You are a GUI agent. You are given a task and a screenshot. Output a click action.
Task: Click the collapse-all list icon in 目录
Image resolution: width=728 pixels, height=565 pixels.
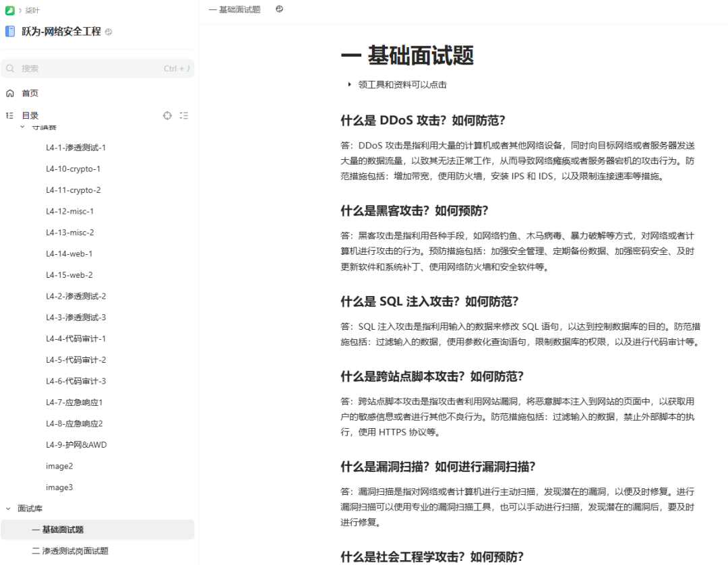tap(184, 115)
